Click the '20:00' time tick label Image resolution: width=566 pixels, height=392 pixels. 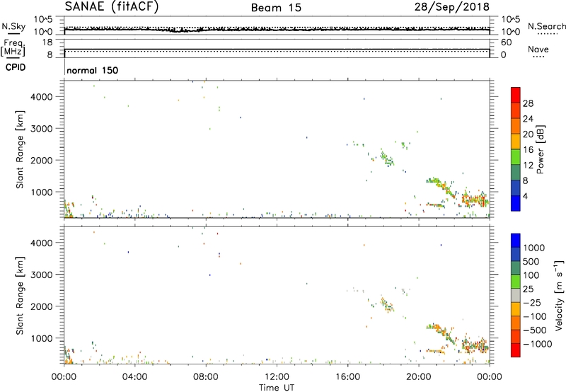[419, 377]
